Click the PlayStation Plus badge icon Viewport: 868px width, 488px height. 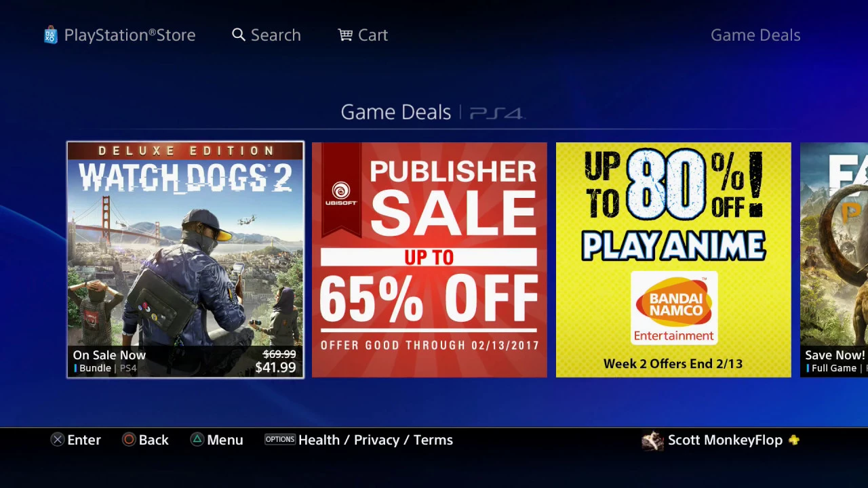794,440
